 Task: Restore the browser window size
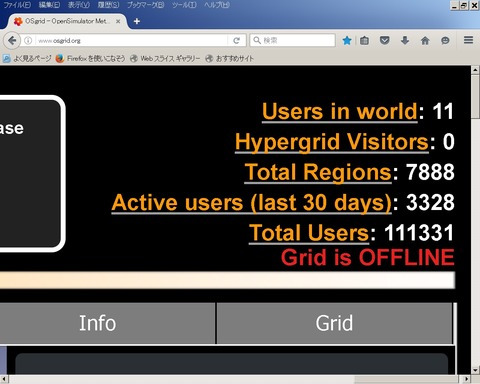[x=465, y=6]
